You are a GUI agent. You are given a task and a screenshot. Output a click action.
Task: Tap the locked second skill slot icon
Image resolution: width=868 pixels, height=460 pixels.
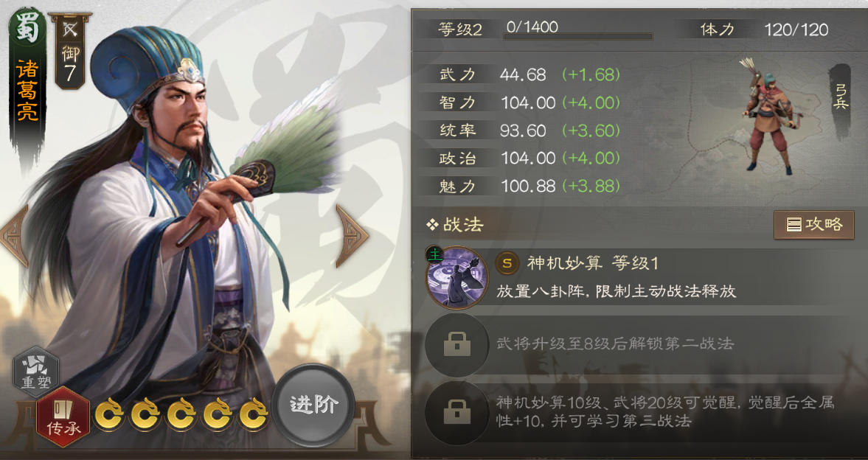point(457,346)
